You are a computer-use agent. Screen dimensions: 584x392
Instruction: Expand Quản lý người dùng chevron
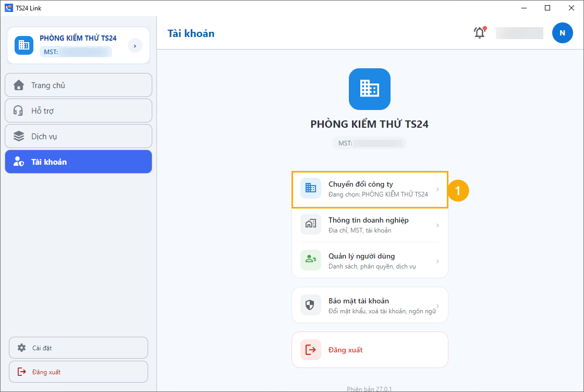[x=437, y=261]
